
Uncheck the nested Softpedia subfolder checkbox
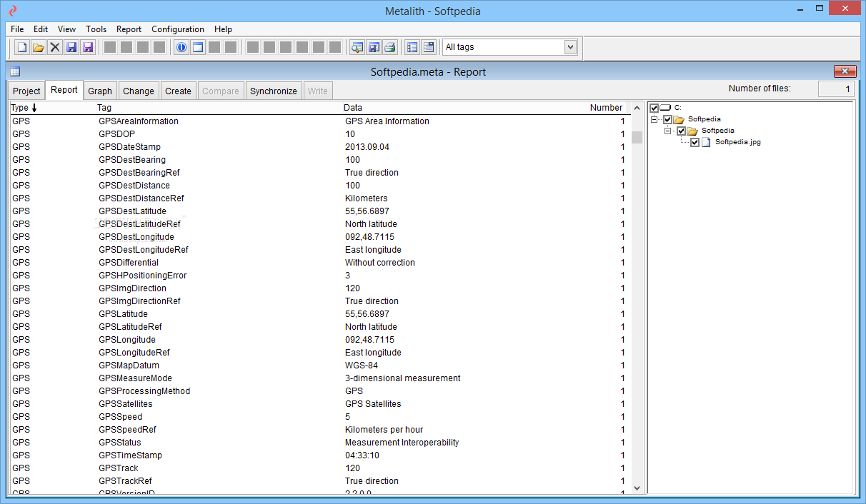click(681, 131)
